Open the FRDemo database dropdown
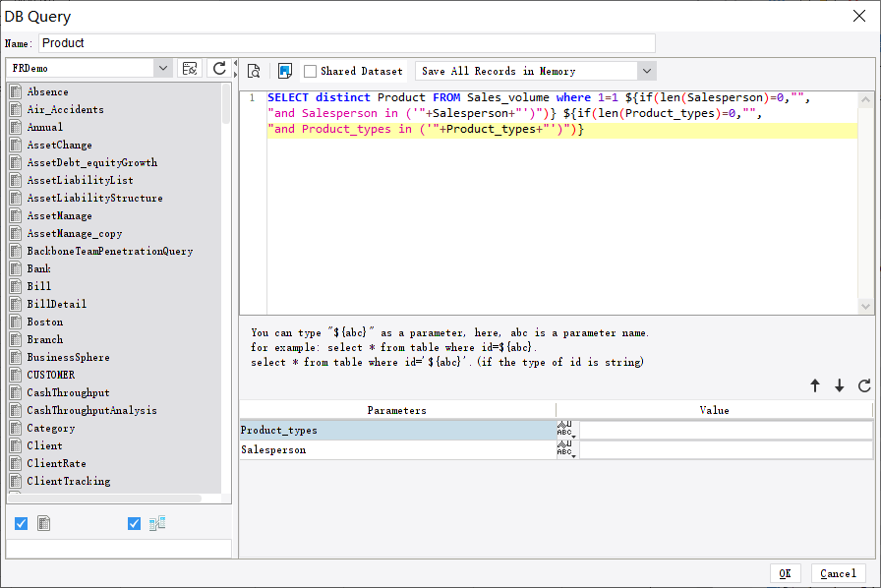Viewport: 881px width, 588px height. tap(164, 69)
